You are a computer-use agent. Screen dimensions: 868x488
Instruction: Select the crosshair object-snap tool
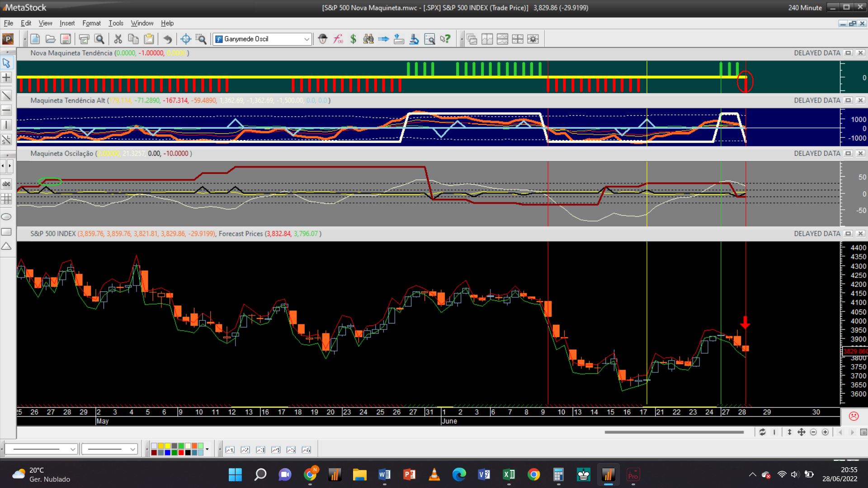pyautogui.click(x=185, y=39)
